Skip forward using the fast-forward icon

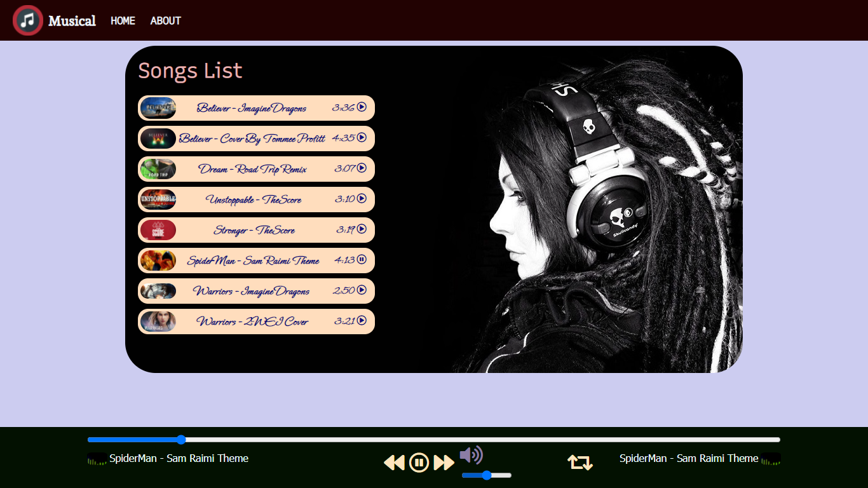click(444, 463)
